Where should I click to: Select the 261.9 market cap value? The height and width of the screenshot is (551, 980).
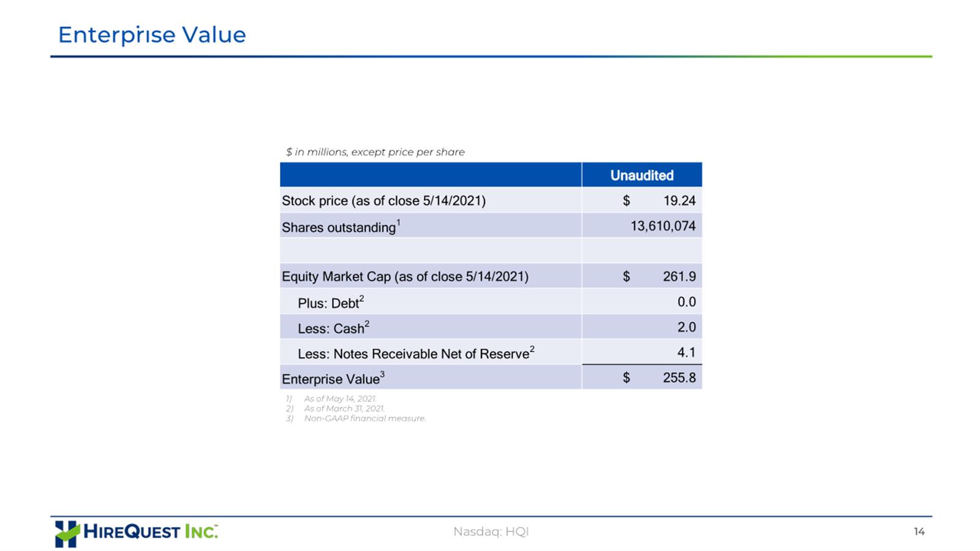(x=679, y=277)
